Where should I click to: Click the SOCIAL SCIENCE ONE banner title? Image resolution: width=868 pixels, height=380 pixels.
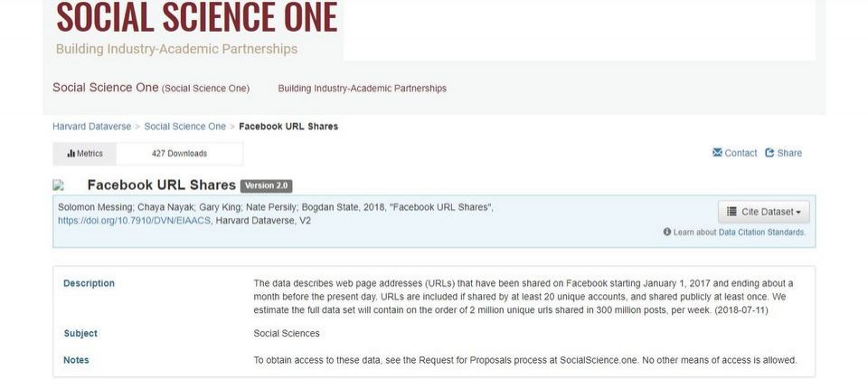(196, 16)
